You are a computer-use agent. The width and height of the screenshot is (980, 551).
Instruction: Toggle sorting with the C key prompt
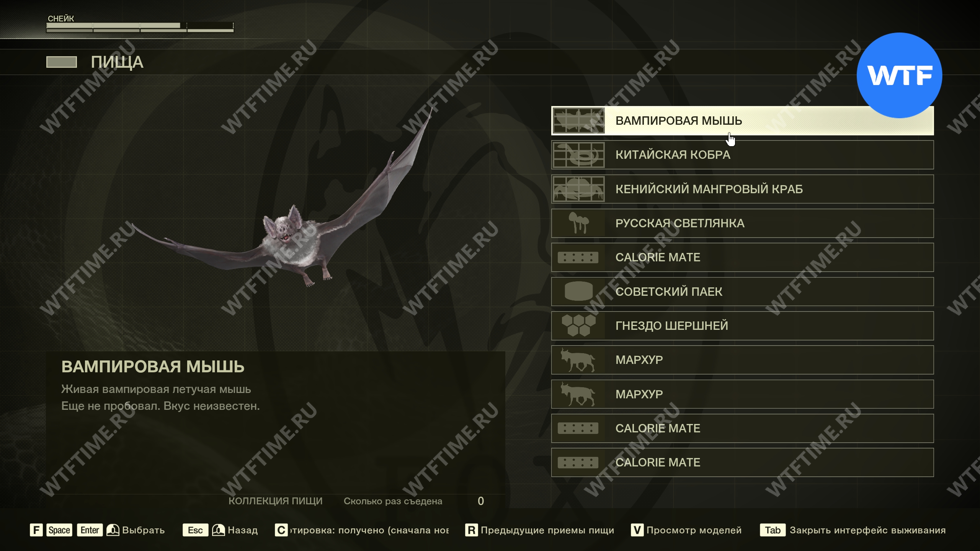362,530
